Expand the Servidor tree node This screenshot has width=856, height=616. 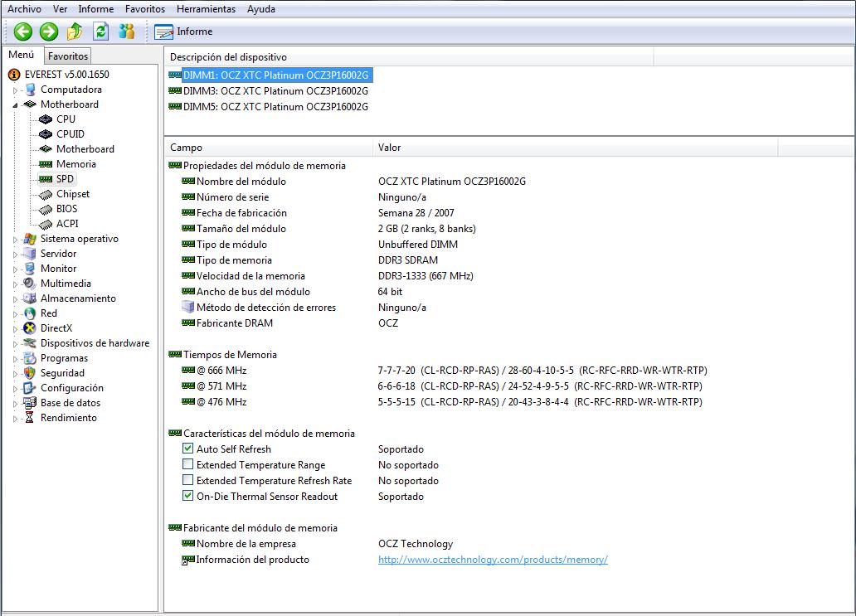pos(15,254)
